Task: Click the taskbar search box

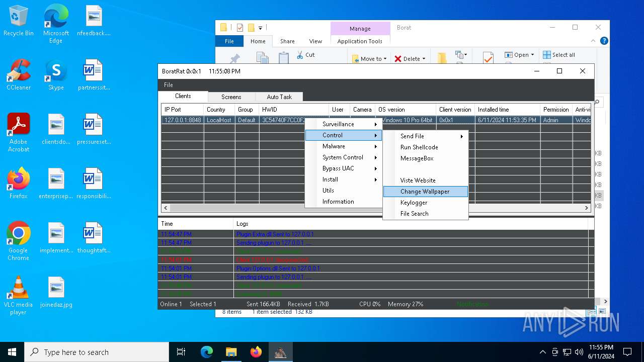Action: point(97,352)
